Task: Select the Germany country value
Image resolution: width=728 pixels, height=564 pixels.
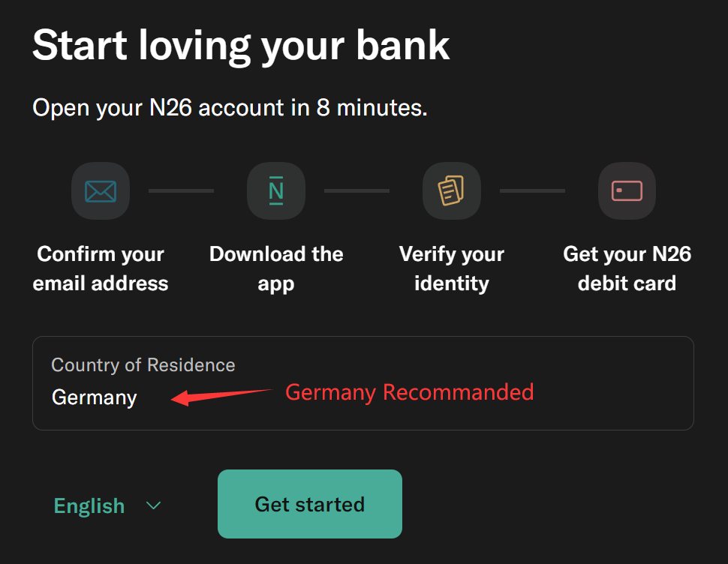Action: click(95, 397)
